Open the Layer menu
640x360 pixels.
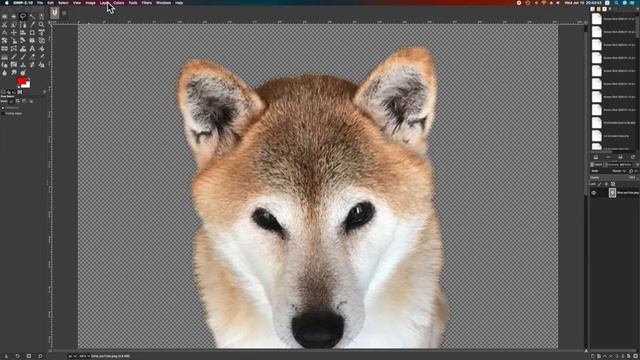pyautogui.click(x=104, y=3)
